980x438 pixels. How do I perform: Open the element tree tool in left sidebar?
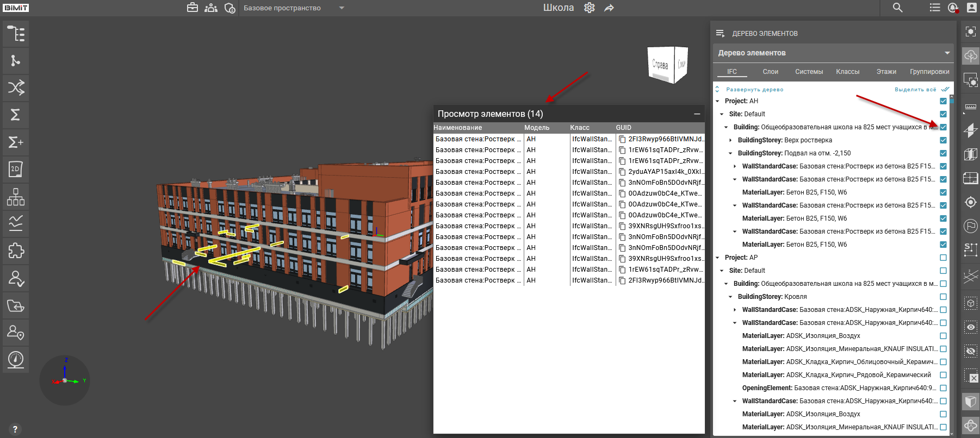tap(16, 34)
